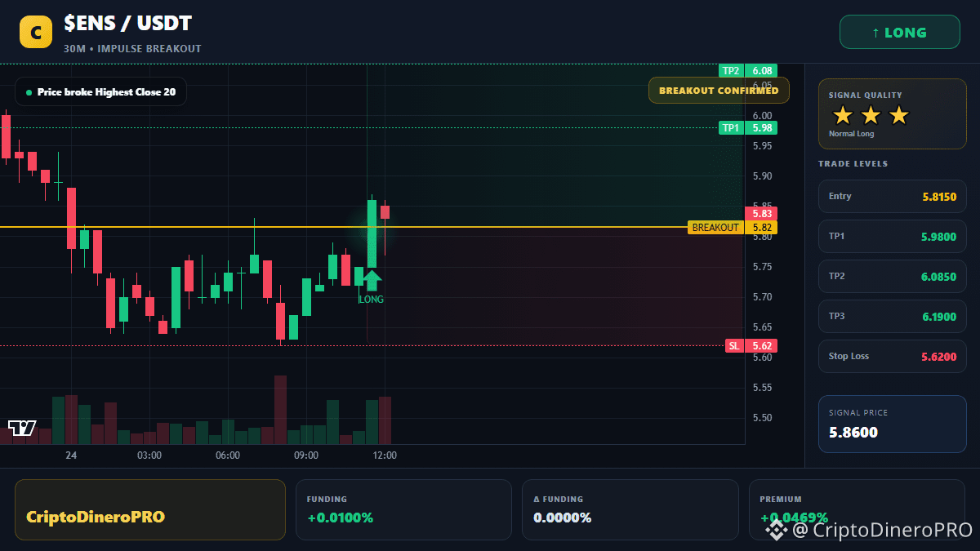The image size is (980, 551).
Task: Click the TP2 6.08 chart label
Action: 747,71
